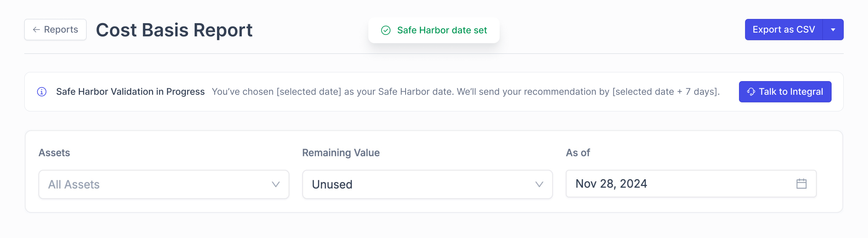
Task: Click the Safe Harbor date set notification
Action: (442, 30)
